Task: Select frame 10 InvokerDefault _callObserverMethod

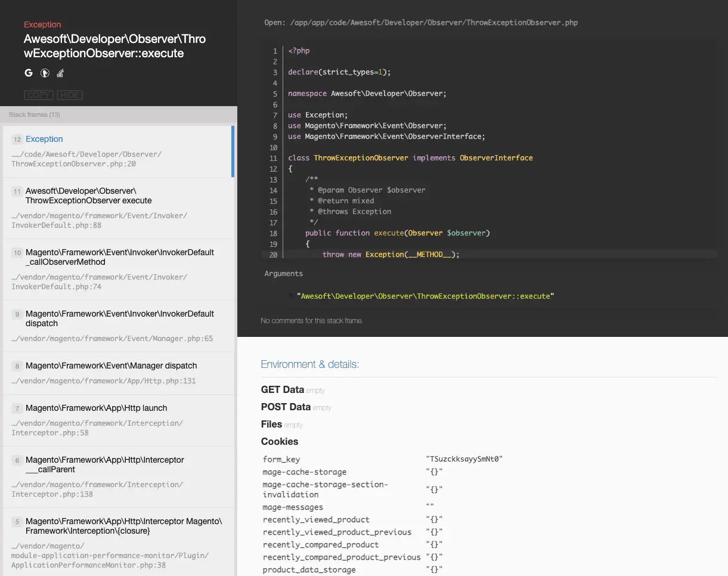Action: [119, 257]
